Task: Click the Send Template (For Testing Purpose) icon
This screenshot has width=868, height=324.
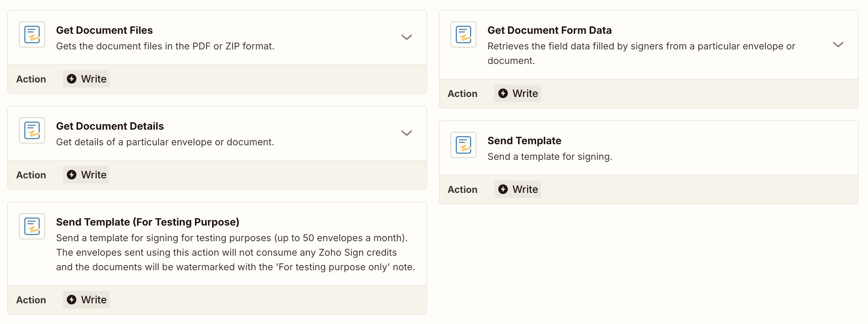Action: click(32, 226)
